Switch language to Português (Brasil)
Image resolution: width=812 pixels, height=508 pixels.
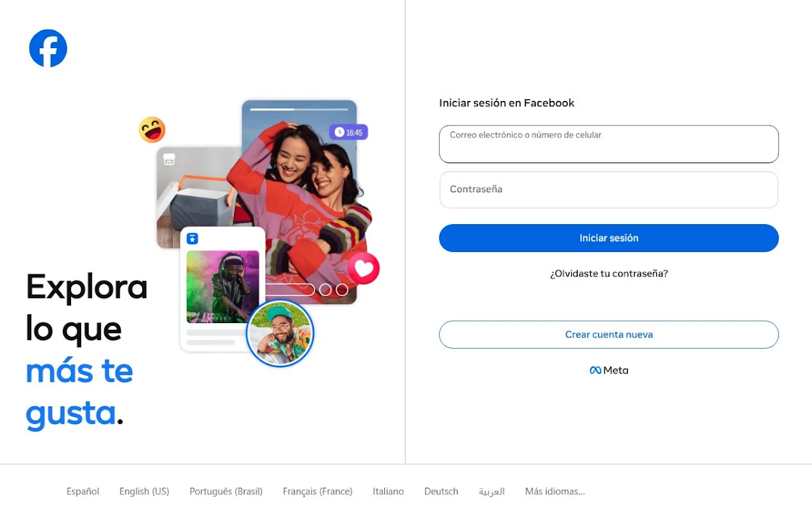(x=226, y=491)
